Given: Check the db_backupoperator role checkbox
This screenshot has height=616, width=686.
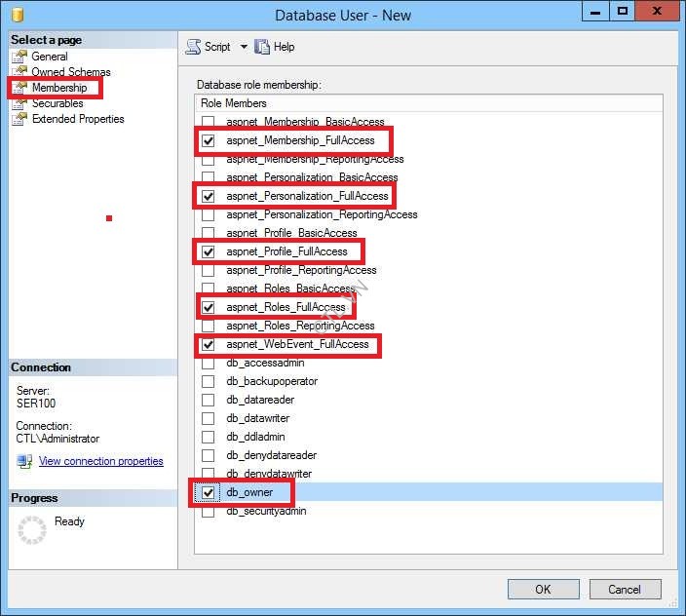Looking at the screenshot, I should tap(208, 381).
